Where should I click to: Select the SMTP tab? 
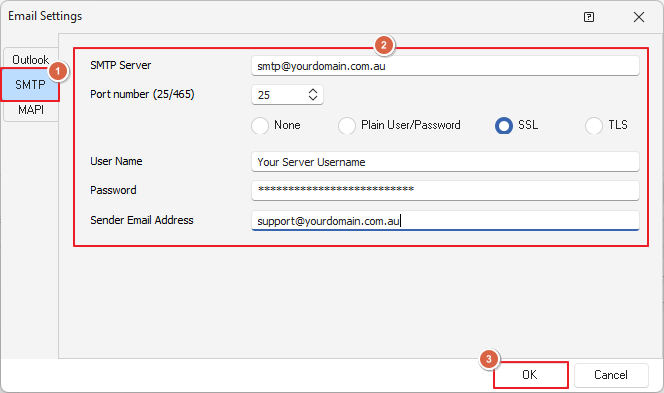[x=30, y=85]
